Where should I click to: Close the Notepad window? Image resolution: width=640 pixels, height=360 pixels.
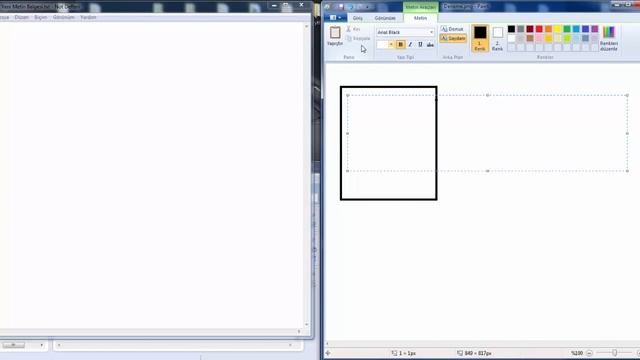click(x=301, y=5)
